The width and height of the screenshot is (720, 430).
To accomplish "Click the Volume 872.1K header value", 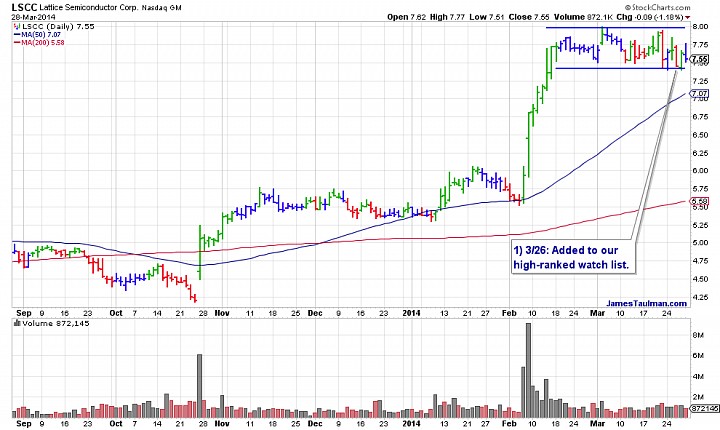I will point(583,17).
